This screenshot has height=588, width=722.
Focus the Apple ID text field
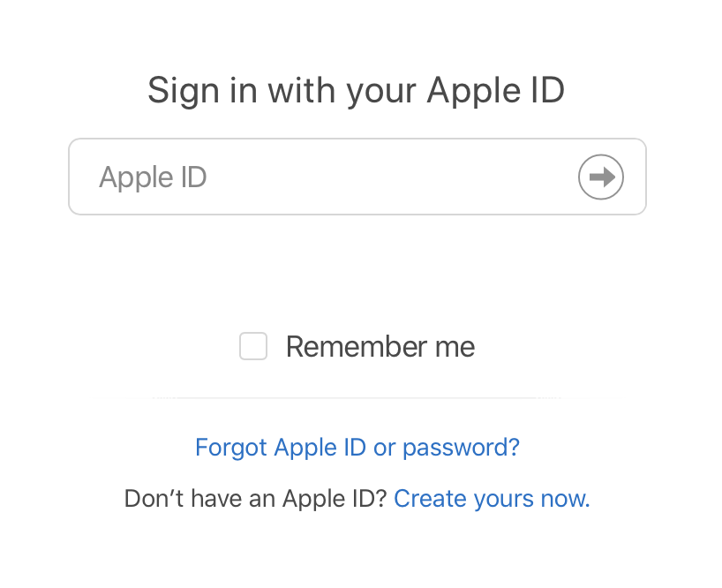coord(357,177)
